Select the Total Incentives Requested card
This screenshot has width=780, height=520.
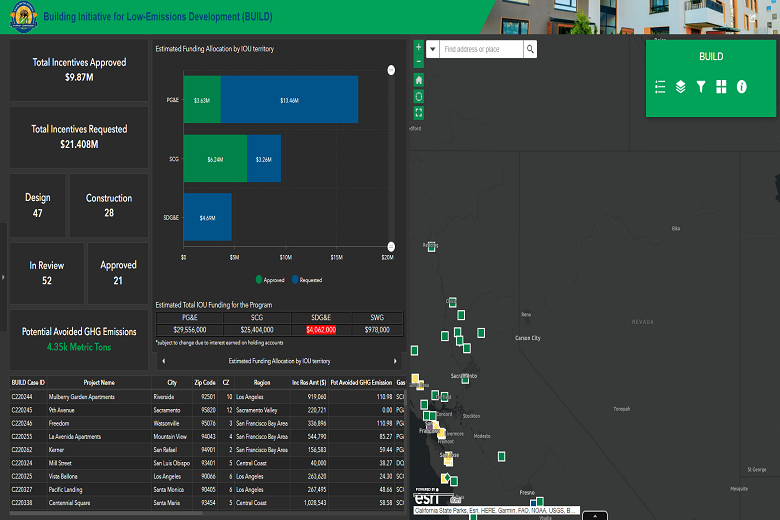[79, 137]
